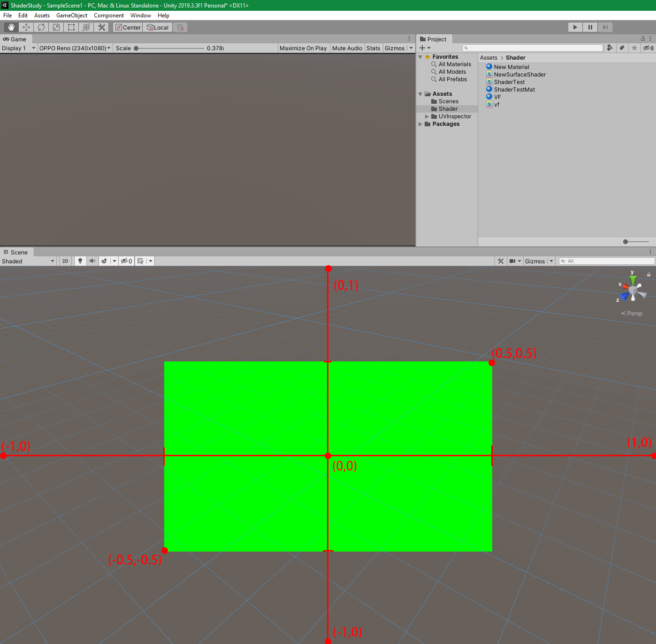
Task: Select the Hand tool
Action: pos(11,27)
